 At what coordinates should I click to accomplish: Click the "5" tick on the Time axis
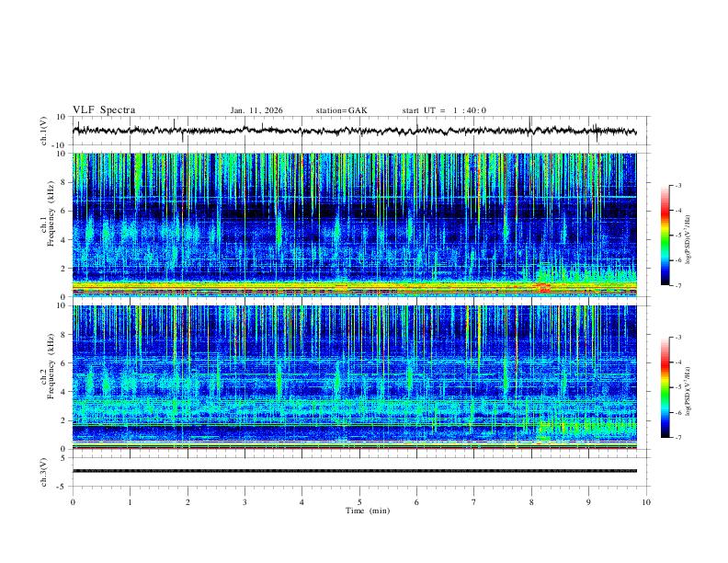tap(359, 502)
